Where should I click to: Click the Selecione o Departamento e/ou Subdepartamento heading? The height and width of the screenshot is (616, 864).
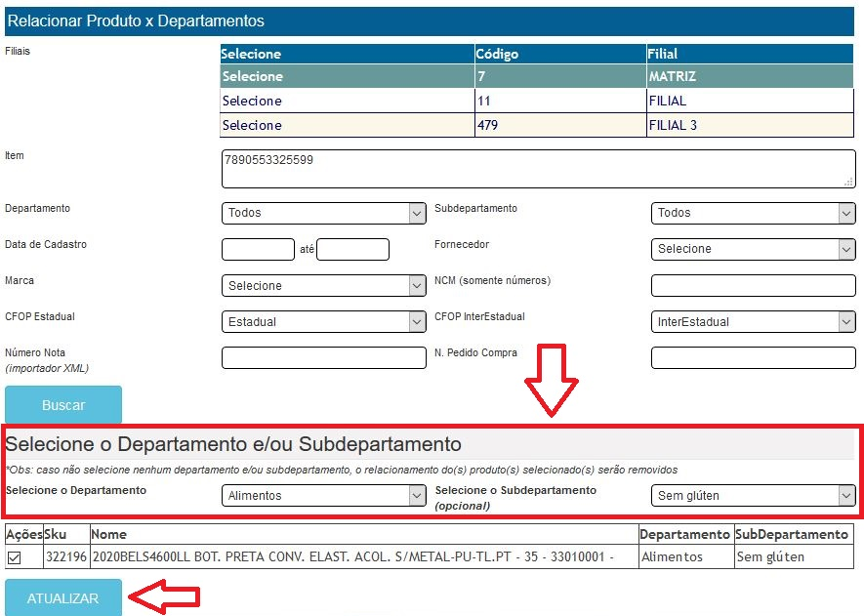pos(233,444)
